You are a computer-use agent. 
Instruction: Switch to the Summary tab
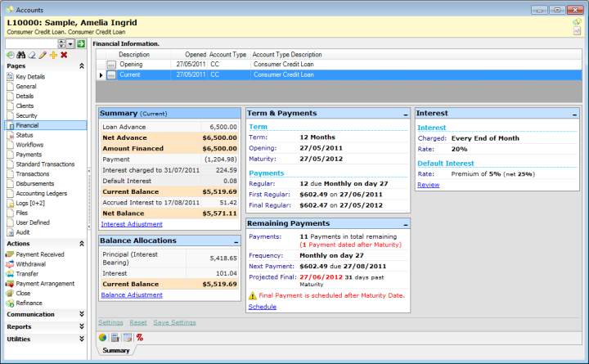click(115, 350)
